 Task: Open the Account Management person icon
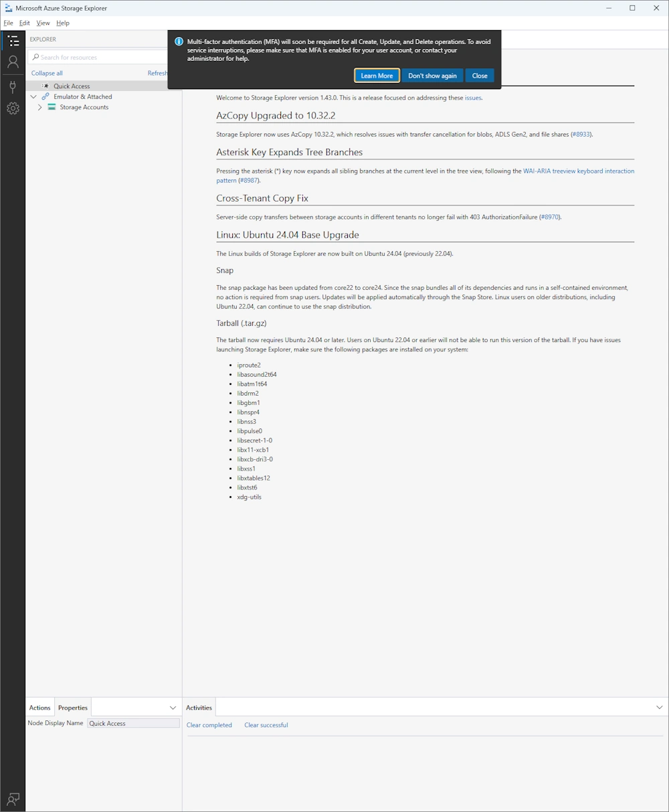[13, 62]
